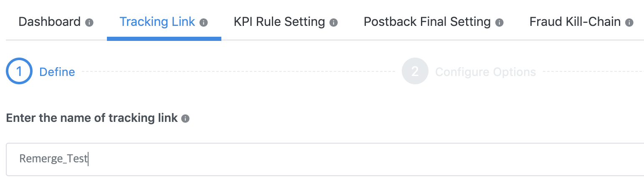644x187 pixels.
Task: Open the KPI Rule Setting tab
Action: 279,22
